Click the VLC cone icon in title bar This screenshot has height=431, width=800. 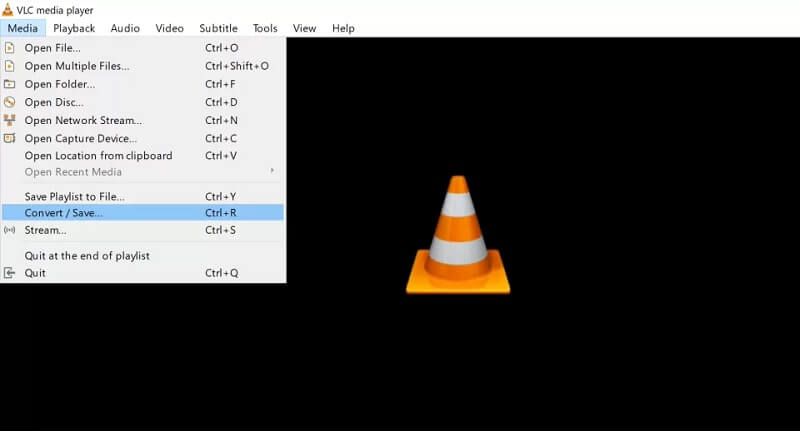click(7, 9)
